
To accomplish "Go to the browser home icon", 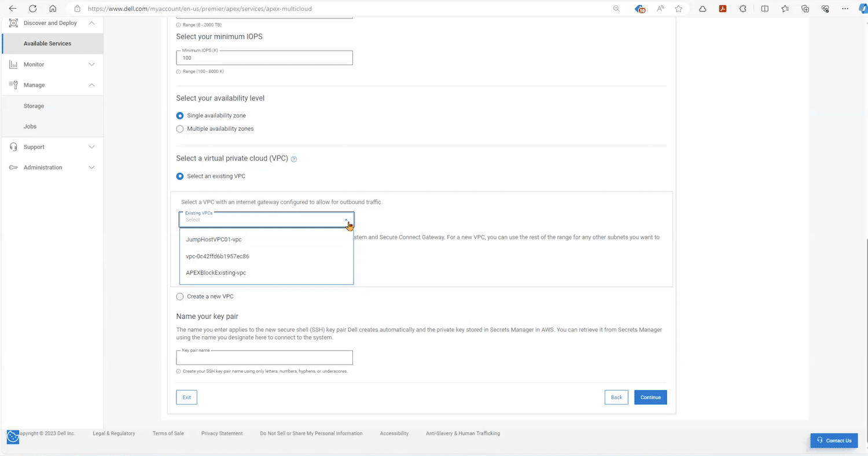I will click(53, 9).
